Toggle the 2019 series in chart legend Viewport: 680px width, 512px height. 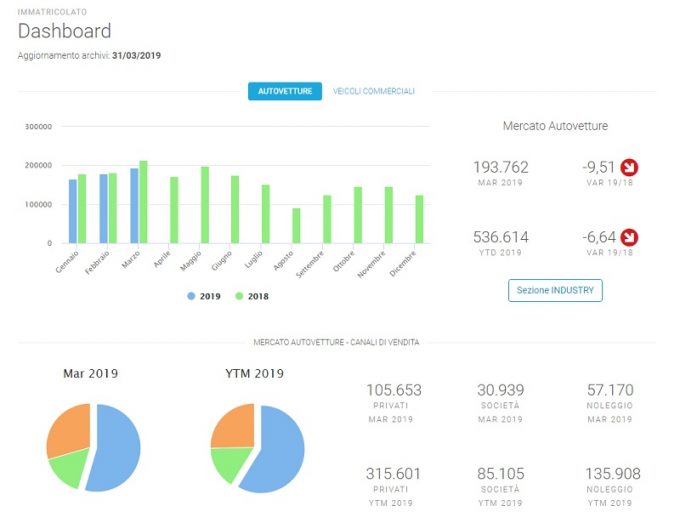[x=204, y=296]
